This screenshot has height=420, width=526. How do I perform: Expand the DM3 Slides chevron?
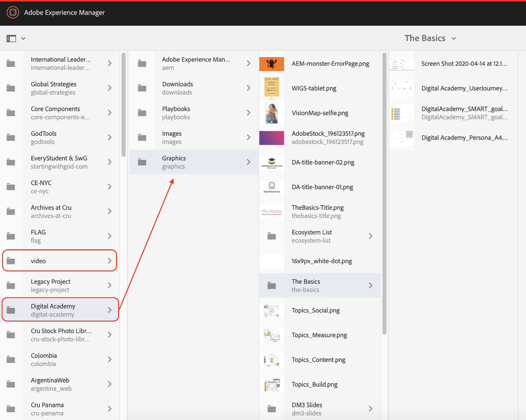pyautogui.click(x=371, y=409)
